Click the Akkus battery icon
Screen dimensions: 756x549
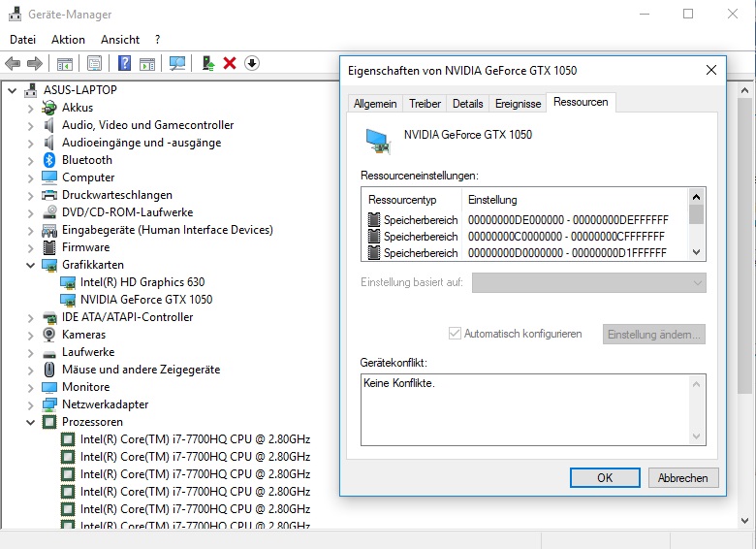coord(49,108)
